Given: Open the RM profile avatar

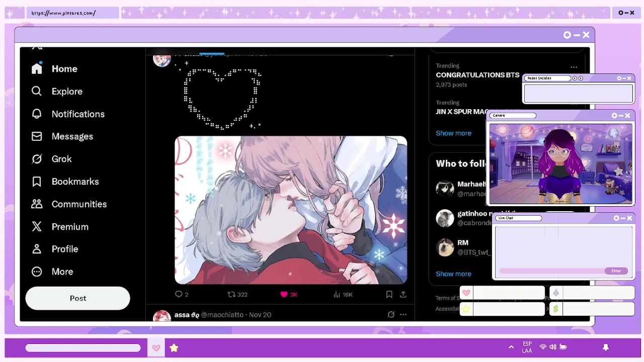Looking at the screenshot, I should point(445,247).
